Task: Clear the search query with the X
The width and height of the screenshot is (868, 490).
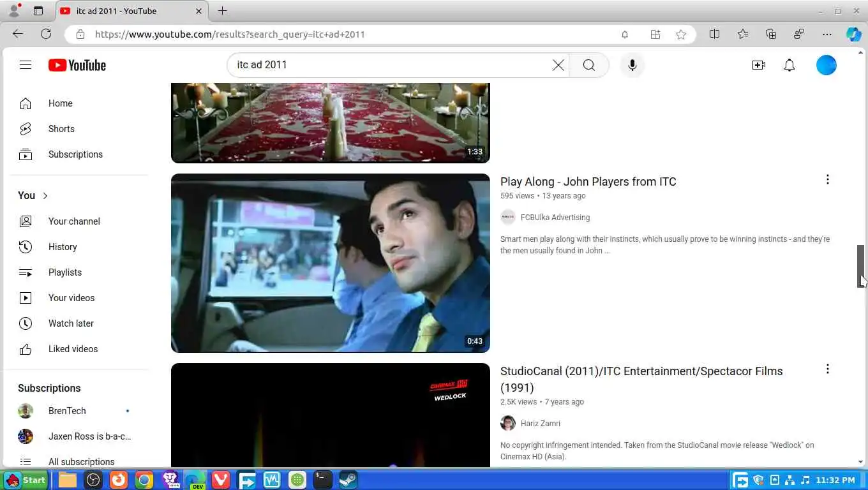Action: point(558,65)
